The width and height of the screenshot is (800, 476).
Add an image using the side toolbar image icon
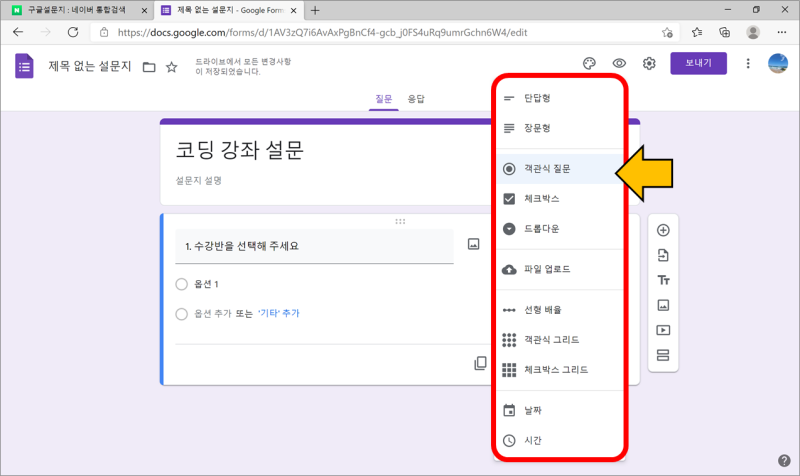pyautogui.click(x=663, y=305)
